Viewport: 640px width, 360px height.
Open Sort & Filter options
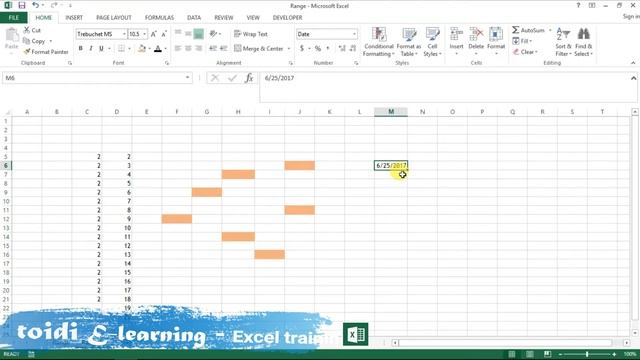coord(563,42)
